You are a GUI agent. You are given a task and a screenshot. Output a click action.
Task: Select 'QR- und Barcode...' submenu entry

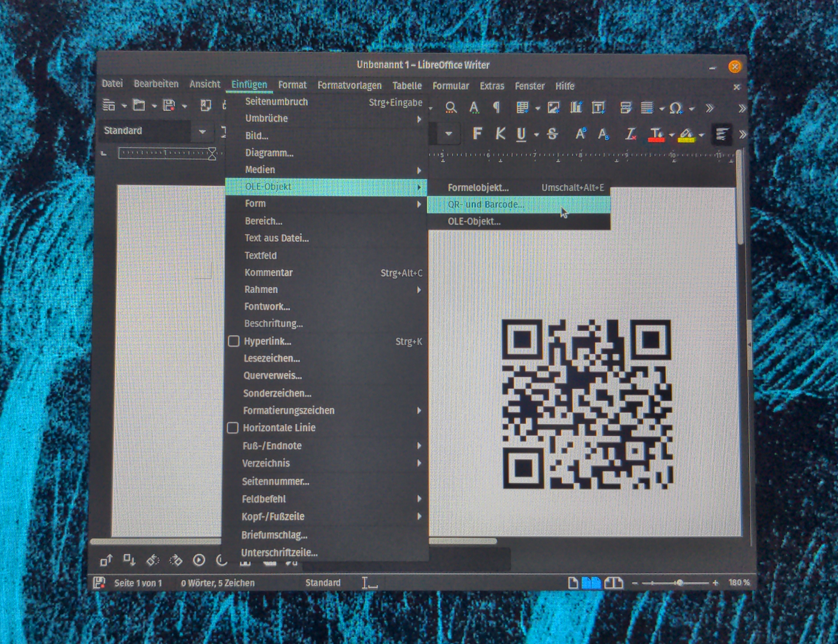coord(486,205)
